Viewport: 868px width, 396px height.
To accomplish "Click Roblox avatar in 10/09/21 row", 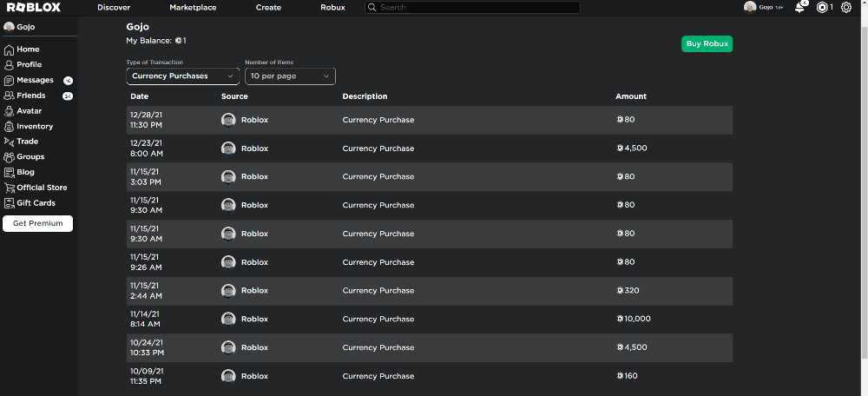I will 228,376.
